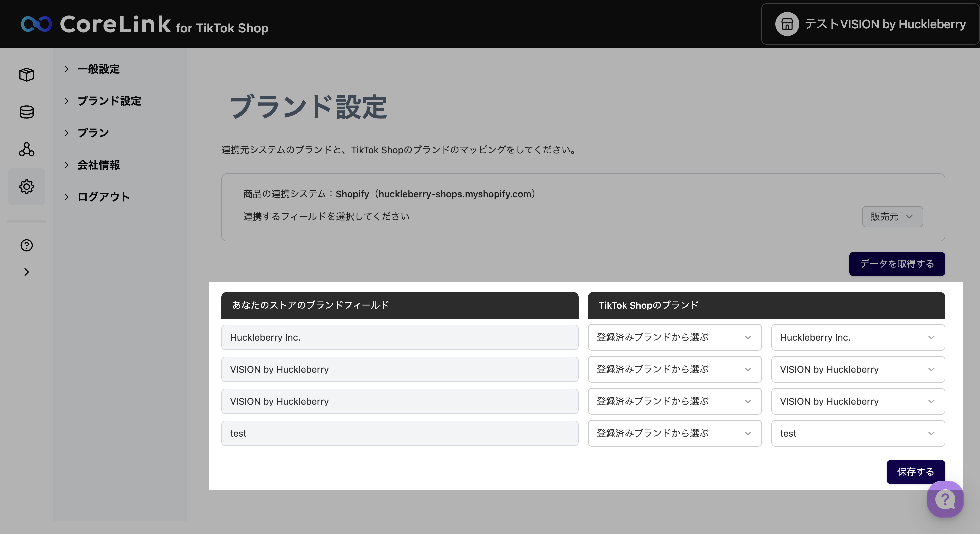This screenshot has width=980, height=534.
Task: Open the purple chat support bubble
Action: [x=945, y=499]
